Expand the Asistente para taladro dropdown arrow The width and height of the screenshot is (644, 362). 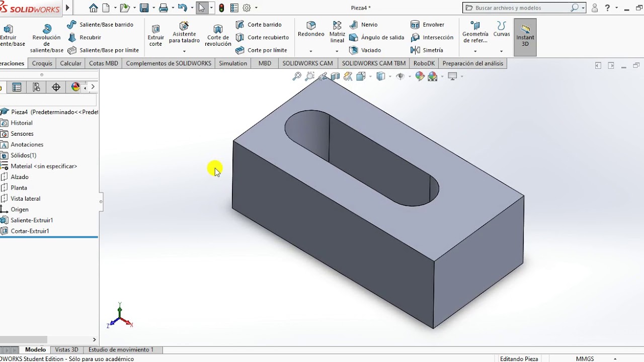point(184,51)
